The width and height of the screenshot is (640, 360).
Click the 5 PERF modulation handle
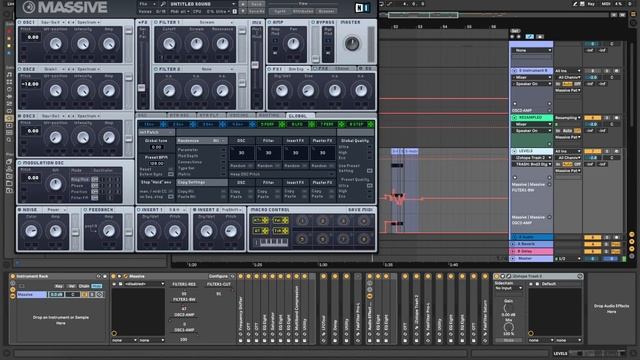tap(282, 124)
